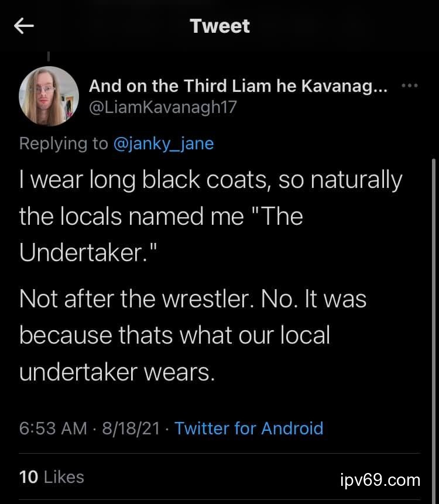Tap the thread connector line above the avatar
Image resolution: width=439 pixels, height=504 pixels.
pos(49,57)
